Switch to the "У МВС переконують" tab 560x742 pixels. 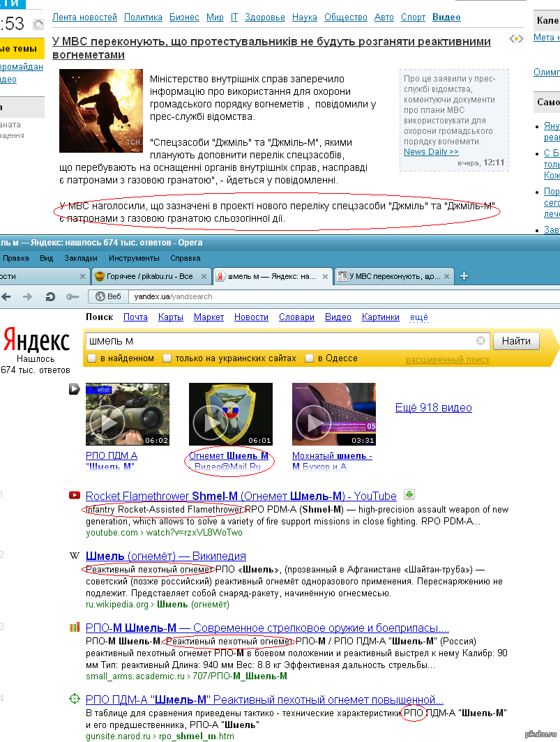(395, 276)
